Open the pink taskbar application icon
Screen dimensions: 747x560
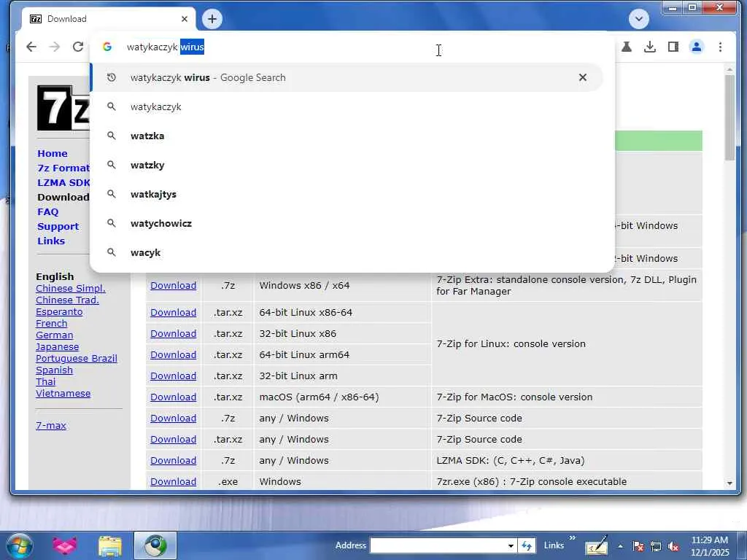click(x=65, y=545)
